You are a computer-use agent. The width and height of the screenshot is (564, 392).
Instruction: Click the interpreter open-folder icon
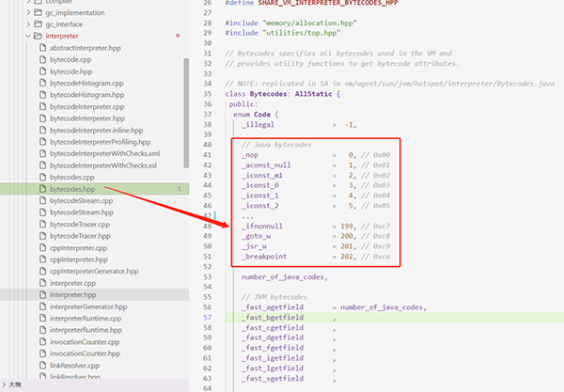(x=38, y=36)
